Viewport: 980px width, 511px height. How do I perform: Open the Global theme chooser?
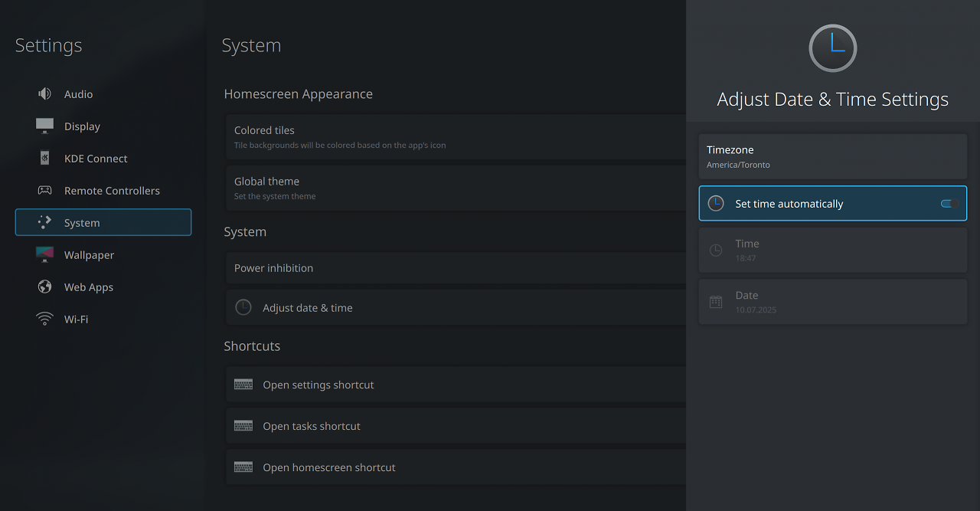[456, 188]
